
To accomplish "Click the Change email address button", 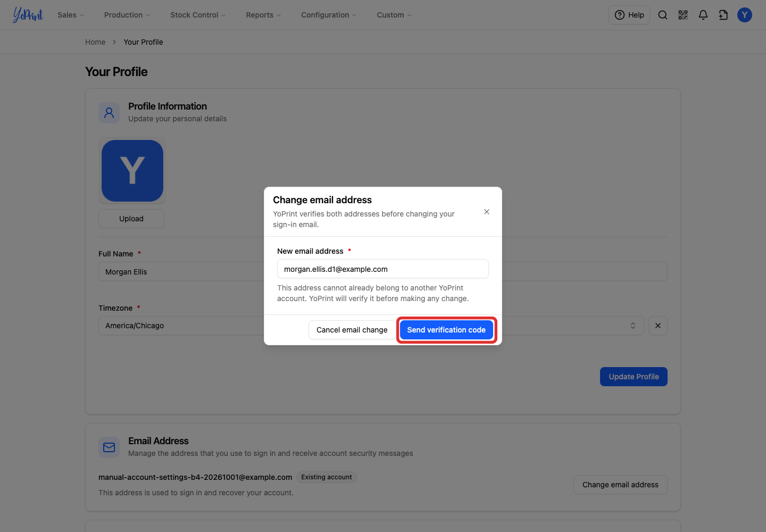I will coord(620,485).
